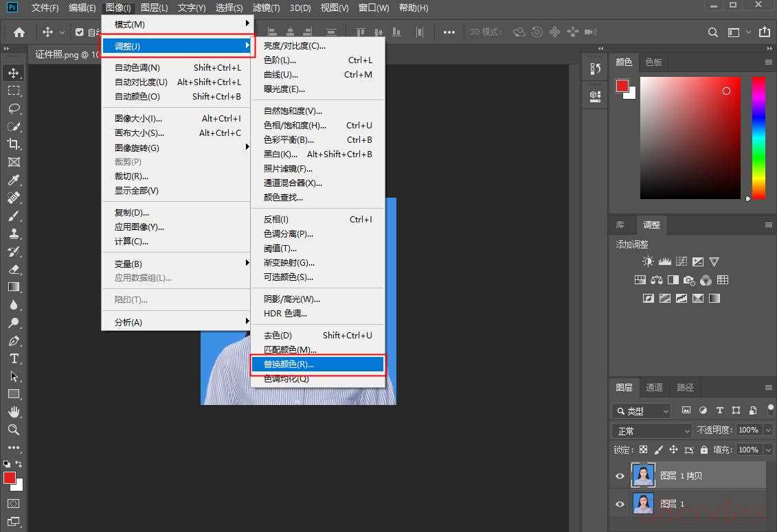Open the 滤镜(T) menu
777x532 pixels.
tap(266, 8)
